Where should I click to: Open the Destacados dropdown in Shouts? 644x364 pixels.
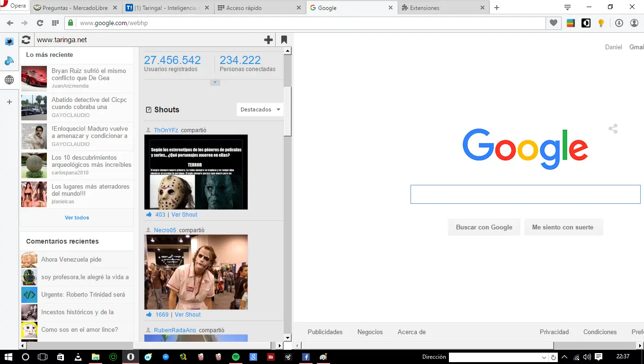pyautogui.click(x=260, y=109)
